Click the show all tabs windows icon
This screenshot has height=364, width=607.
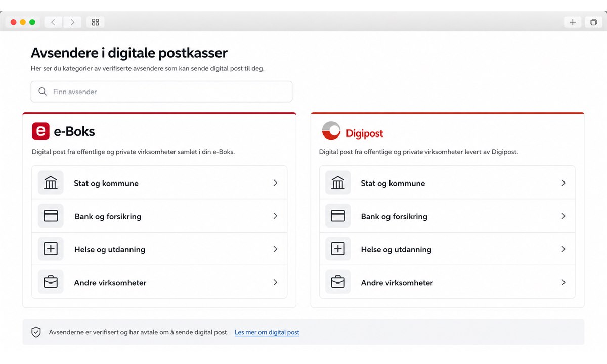593,22
